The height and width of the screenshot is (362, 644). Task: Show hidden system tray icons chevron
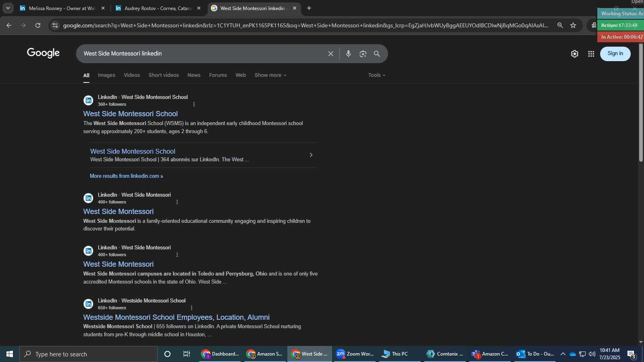tap(563, 354)
